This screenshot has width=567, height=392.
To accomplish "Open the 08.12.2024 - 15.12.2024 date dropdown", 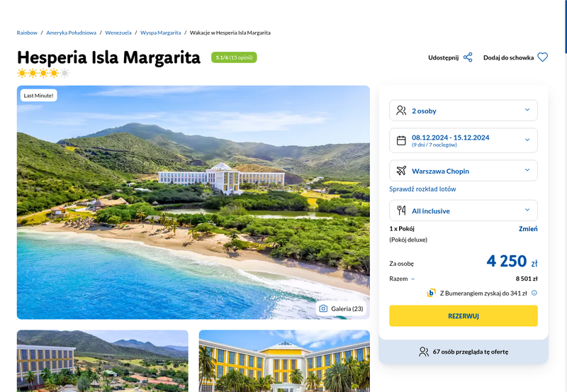I will click(464, 140).
